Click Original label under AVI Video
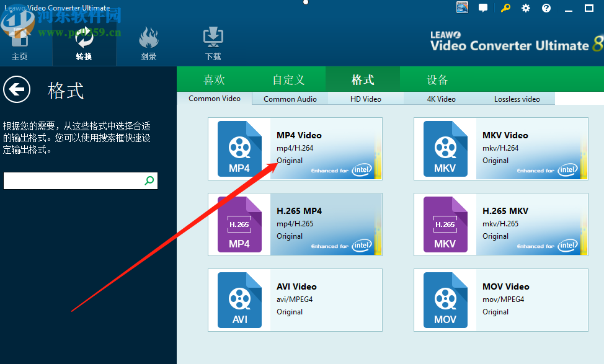The height and width of the screenshot is (364, 604). (x=290, y=312)
